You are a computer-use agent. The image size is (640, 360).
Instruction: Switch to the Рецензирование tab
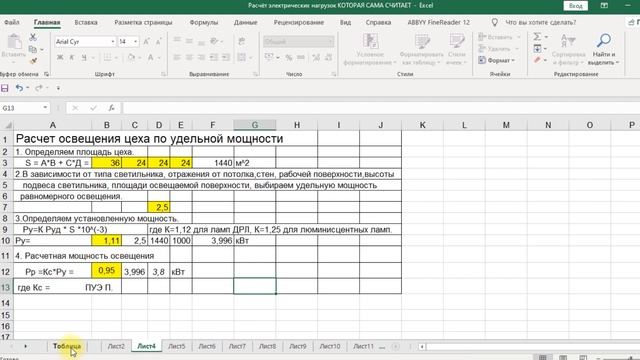click(299, 22)
